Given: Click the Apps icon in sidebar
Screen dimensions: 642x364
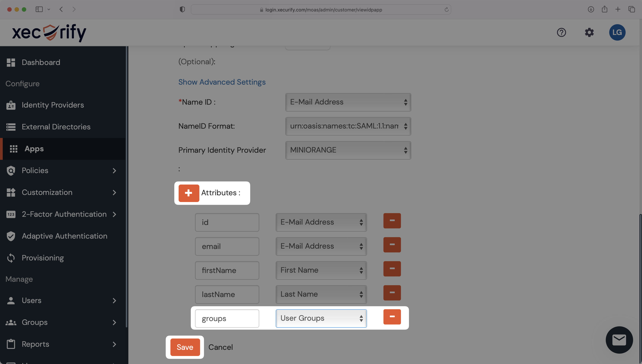Looking at the screenshot, I should 12,149.
